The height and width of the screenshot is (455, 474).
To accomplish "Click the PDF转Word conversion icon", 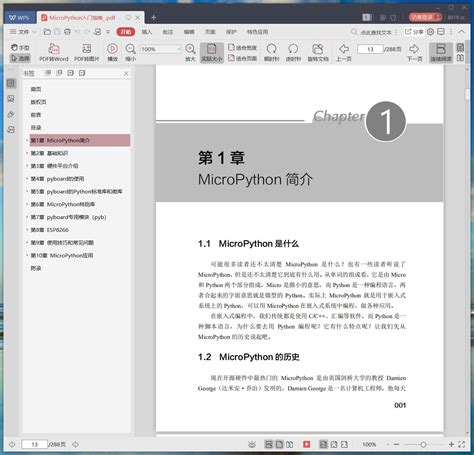I will tap(54, 52).
